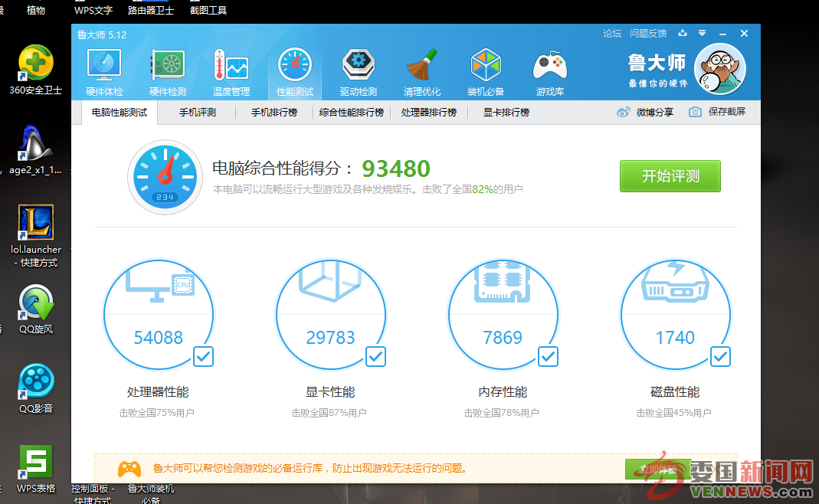Click the WPS表格 desktop icon
Image resolution: width=819 pixels, height=504 pixels.
coord(35,469)
